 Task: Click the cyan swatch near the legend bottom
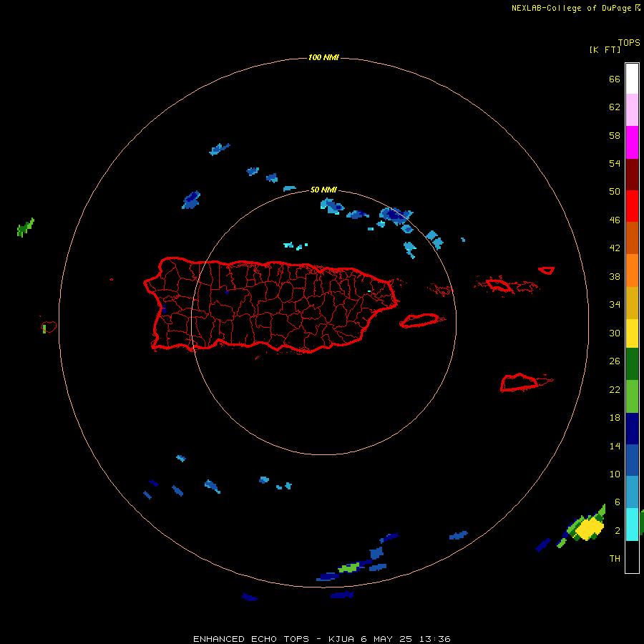[632, 524]
